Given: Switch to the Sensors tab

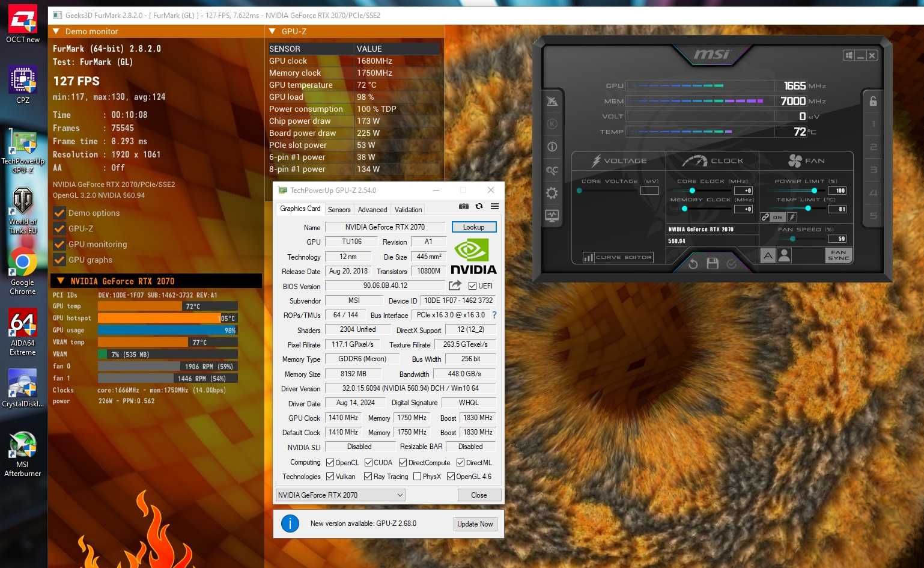Looking at the screenshot, I should [339, 210].
